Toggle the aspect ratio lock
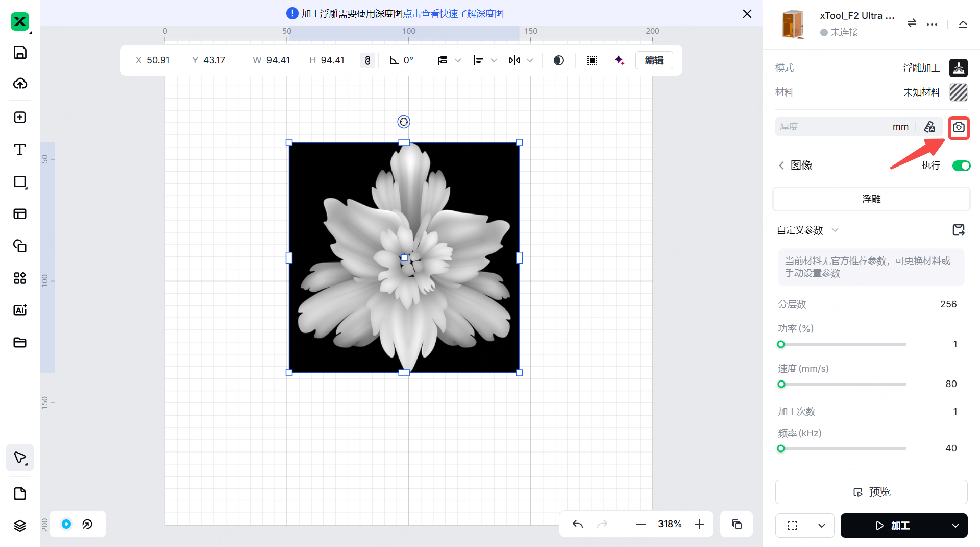Screen dimensions: 980x547 (x=367, y=60)
